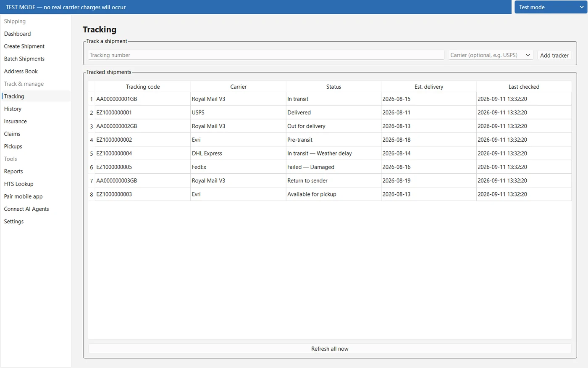Screen dimensions: 588x368
Task: Click the USPS carrier cell
Action: 238,112
